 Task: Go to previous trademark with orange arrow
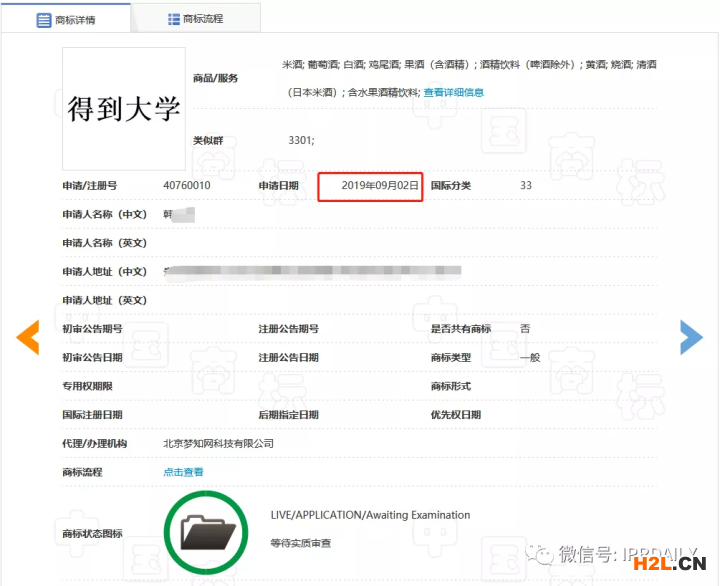tap(27, 337)
